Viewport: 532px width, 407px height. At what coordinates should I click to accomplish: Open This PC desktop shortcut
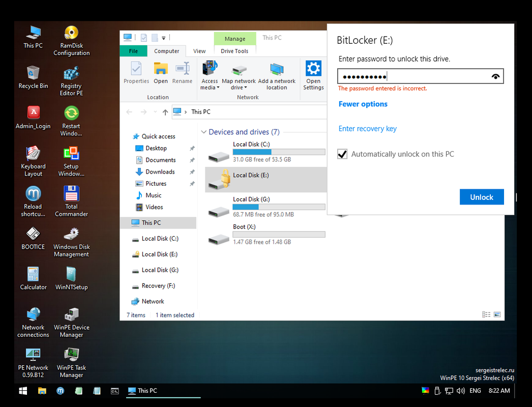point(33,37)
